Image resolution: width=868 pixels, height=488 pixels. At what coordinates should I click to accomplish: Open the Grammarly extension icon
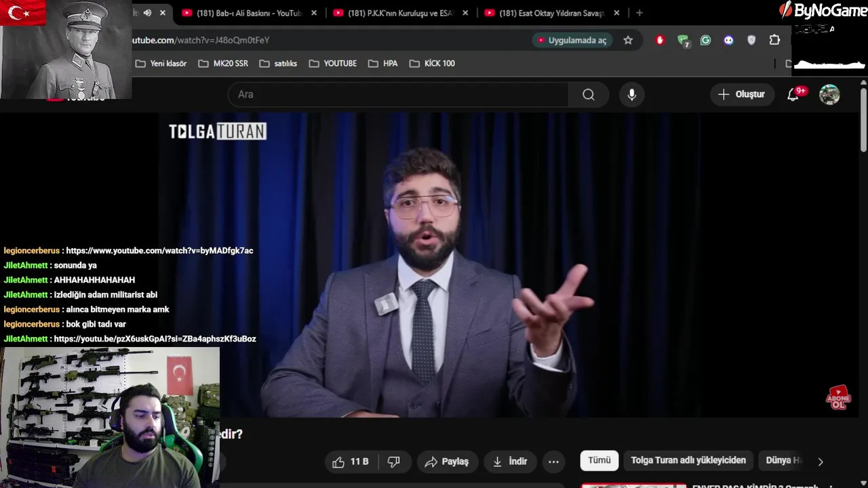click(705, 40)
